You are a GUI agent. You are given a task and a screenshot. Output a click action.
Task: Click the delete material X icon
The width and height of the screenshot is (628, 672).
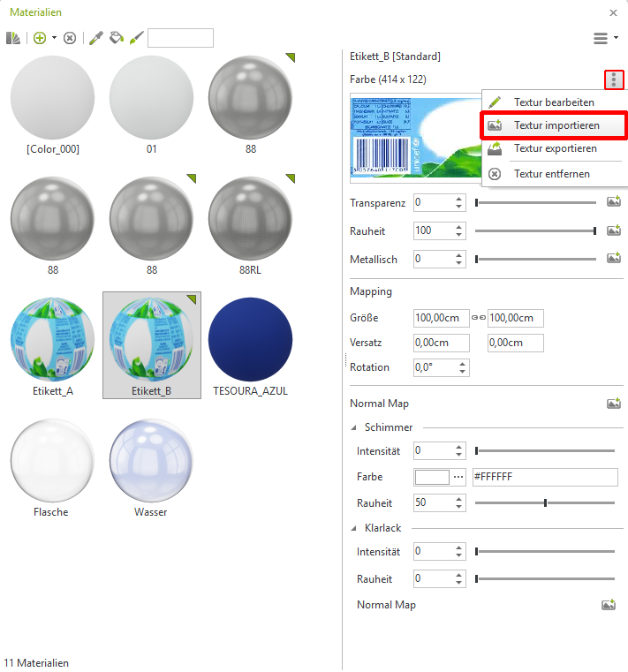(x=70, y=38)
